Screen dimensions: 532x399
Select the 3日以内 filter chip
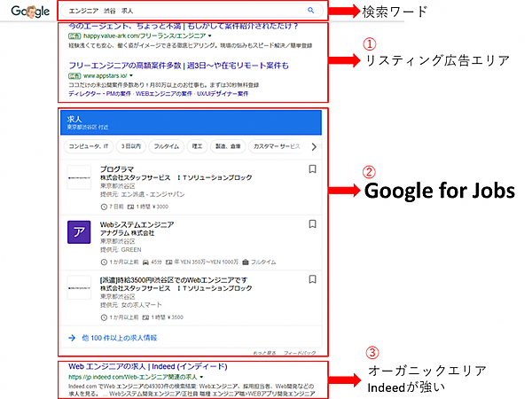tap(131, 146)
